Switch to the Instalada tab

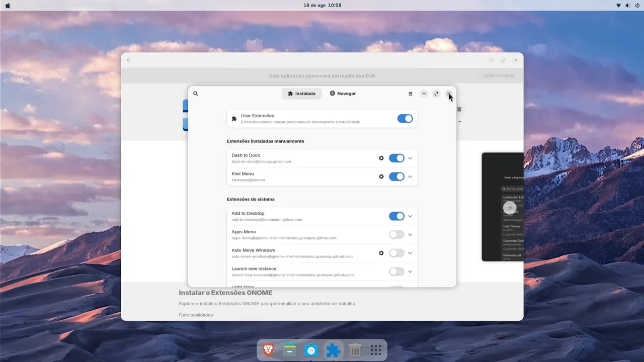302,94
